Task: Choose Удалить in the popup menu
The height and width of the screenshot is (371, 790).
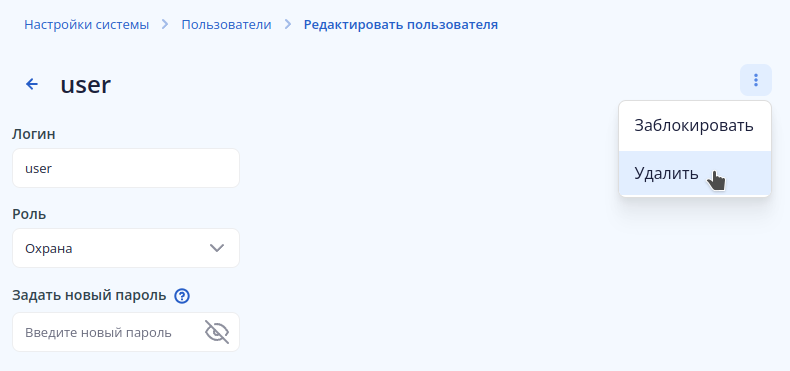Action: pos(695,173)
